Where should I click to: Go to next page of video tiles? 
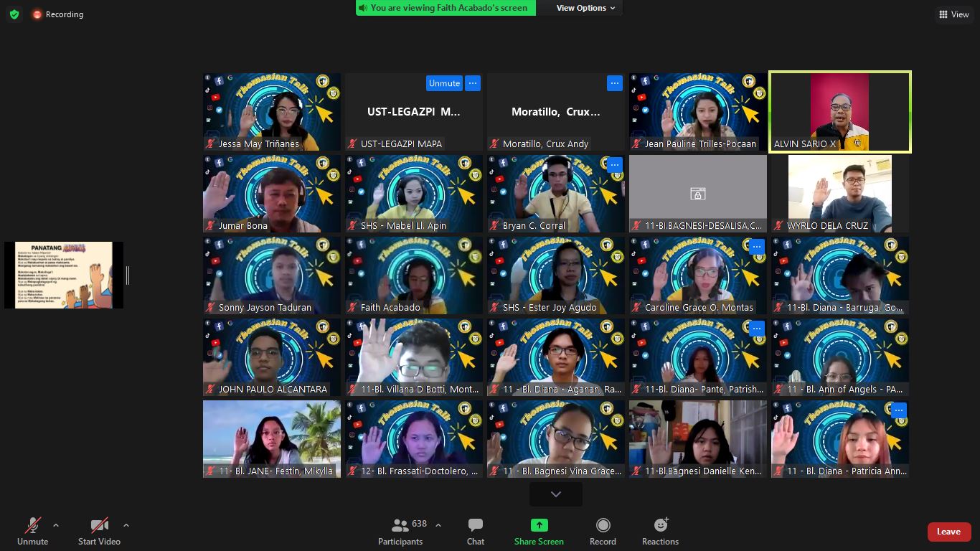coord(556,494)
